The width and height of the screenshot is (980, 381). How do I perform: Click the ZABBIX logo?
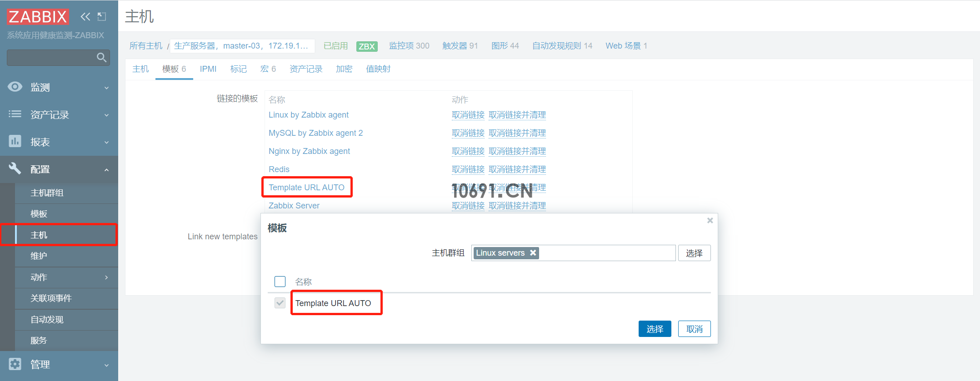[x=38, y=17]
